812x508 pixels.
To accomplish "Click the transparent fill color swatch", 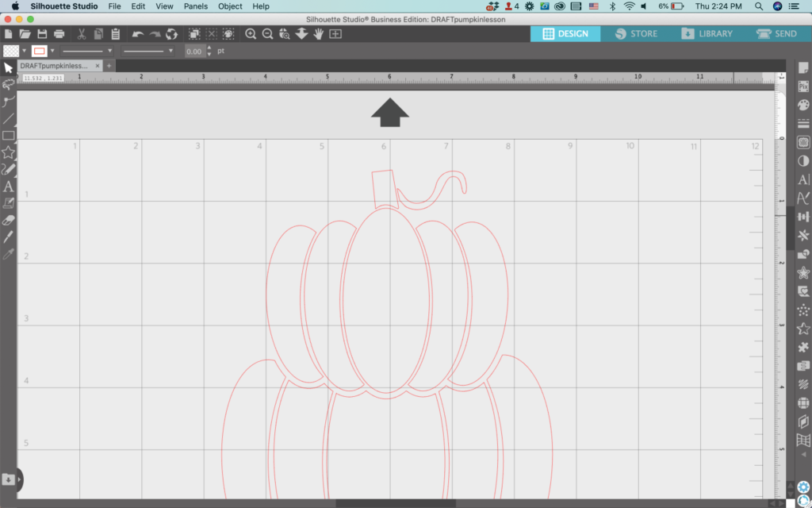I will coord(11,51).
